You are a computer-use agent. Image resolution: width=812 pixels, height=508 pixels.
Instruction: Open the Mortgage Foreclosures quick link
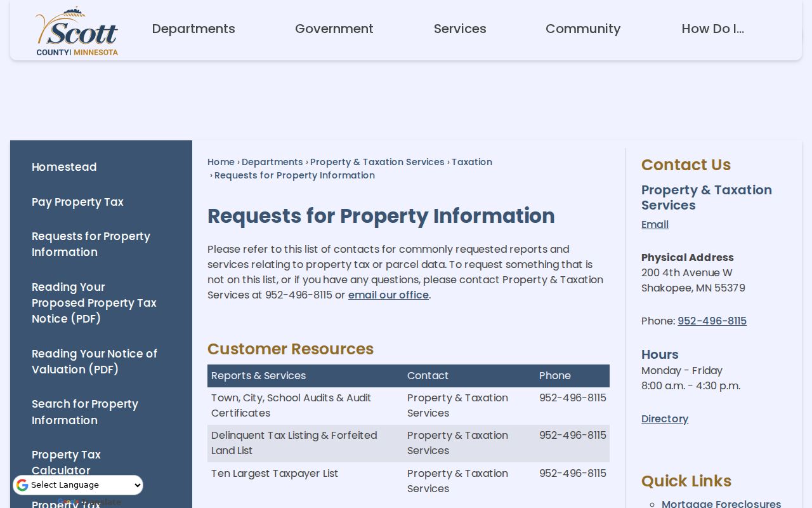coord(721,504)
